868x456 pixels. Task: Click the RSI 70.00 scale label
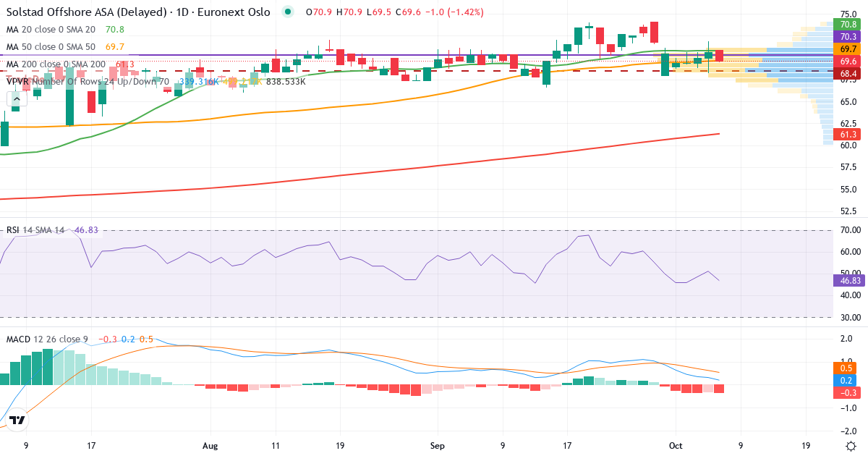[x=850, y=230]
